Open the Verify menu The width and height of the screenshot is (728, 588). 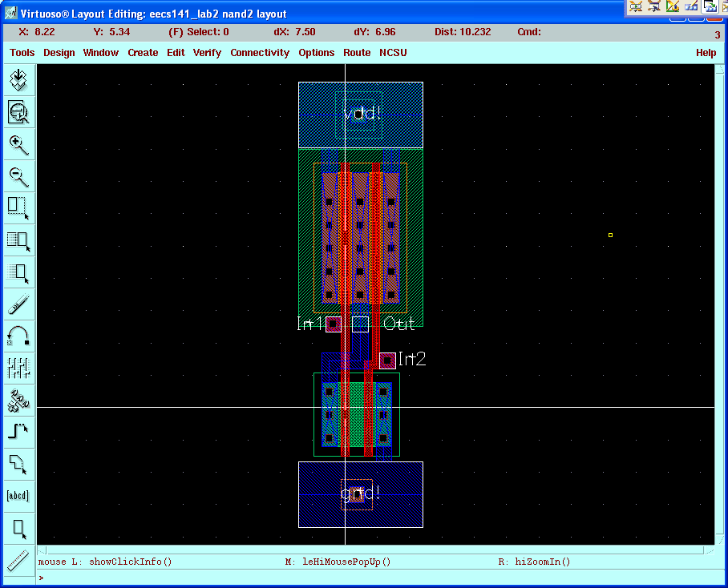point(207,53)
